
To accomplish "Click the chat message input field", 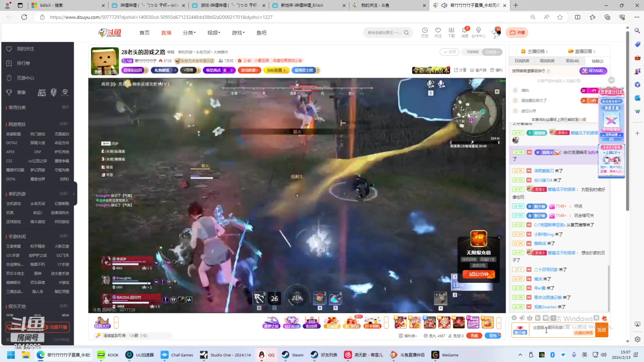I will (x=562, y=330).
